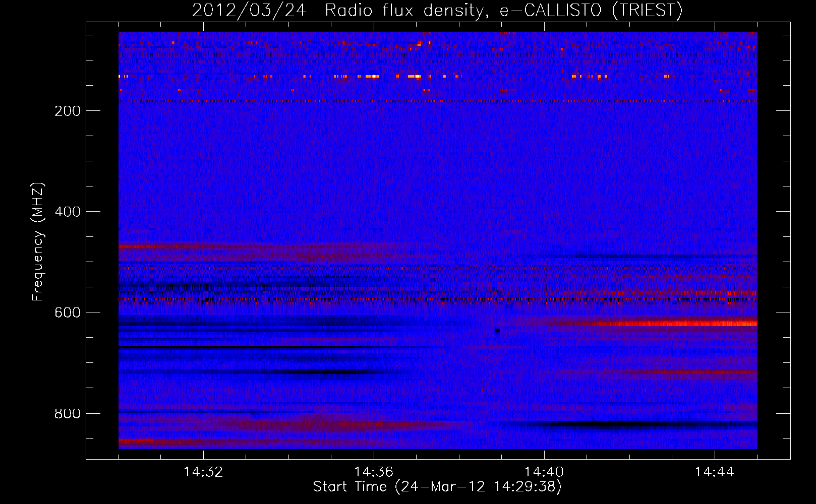Click the 14:32 time tick label
816x504 pixels.
point(203,472)
